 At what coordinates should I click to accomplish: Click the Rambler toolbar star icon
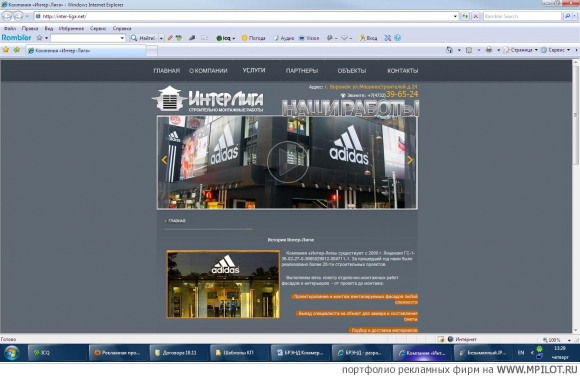[x=39, y=38]
